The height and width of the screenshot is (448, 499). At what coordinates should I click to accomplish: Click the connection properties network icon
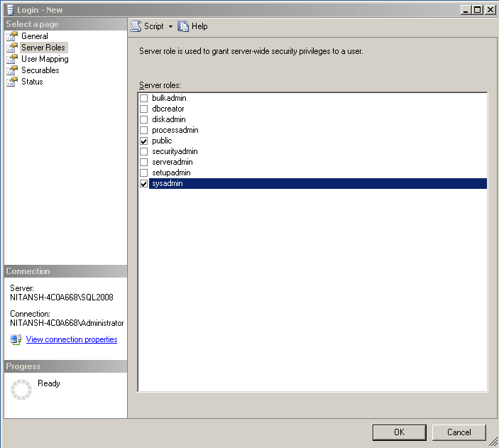point(16,339)
